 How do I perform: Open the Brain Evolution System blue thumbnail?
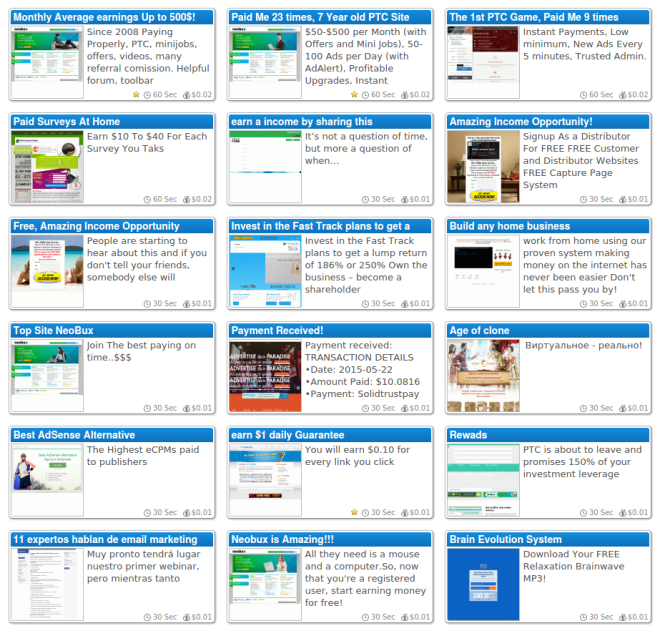483,585
